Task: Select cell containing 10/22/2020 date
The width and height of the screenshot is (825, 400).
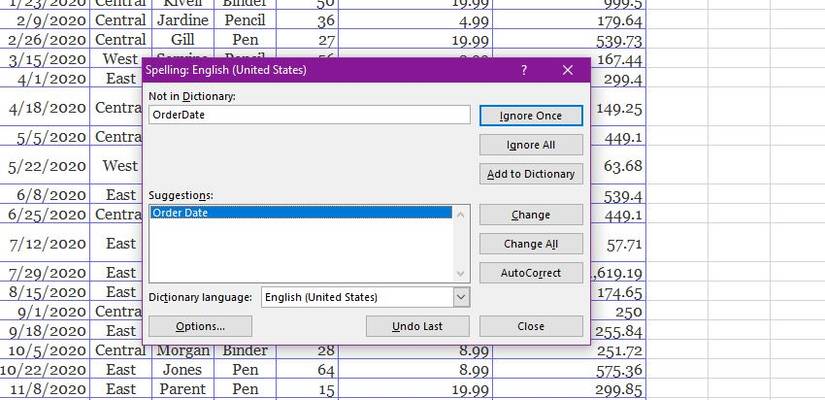Action: pos(47,370)
